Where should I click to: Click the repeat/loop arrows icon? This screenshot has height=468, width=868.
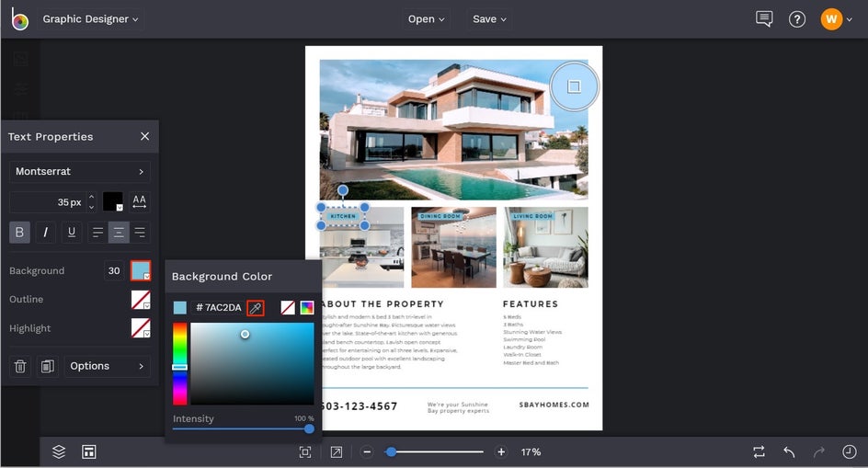759,452
